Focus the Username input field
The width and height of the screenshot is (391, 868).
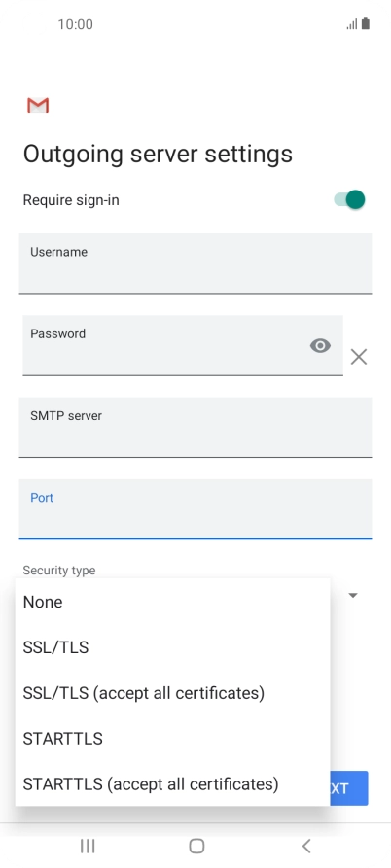[195, 263]
